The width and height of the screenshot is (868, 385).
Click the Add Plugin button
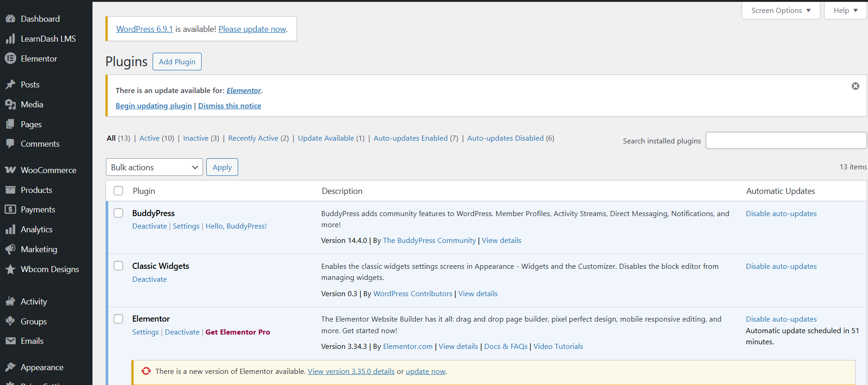[177, 62]
